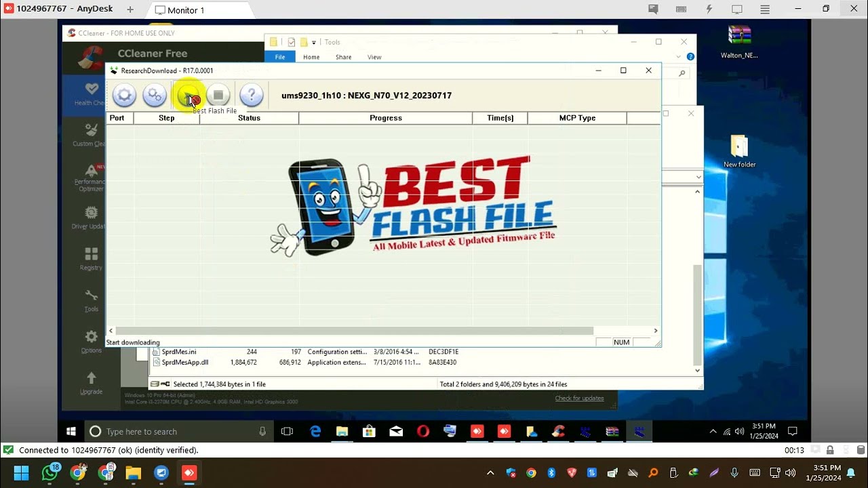The image size is (868, 488).
Task: Open the Share tab in Explorer ribbon
Action: [344, 57]
